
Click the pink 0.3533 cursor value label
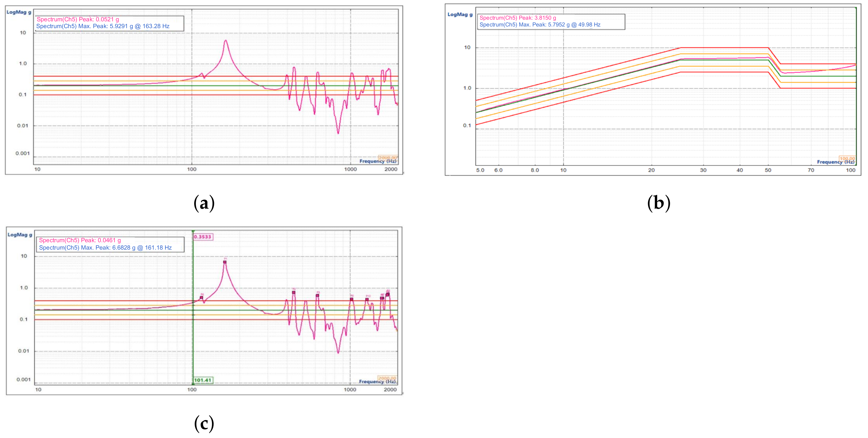pos(203,237)
